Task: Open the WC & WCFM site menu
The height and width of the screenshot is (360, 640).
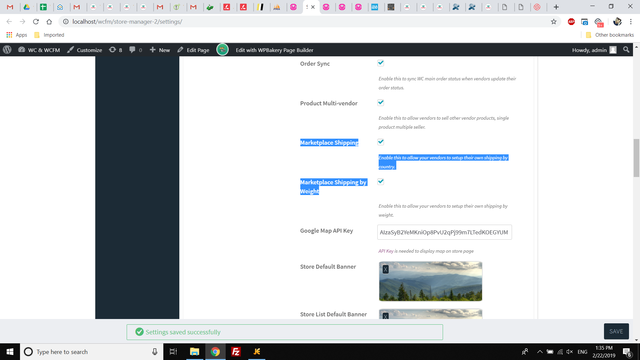Action: point(39,50)
